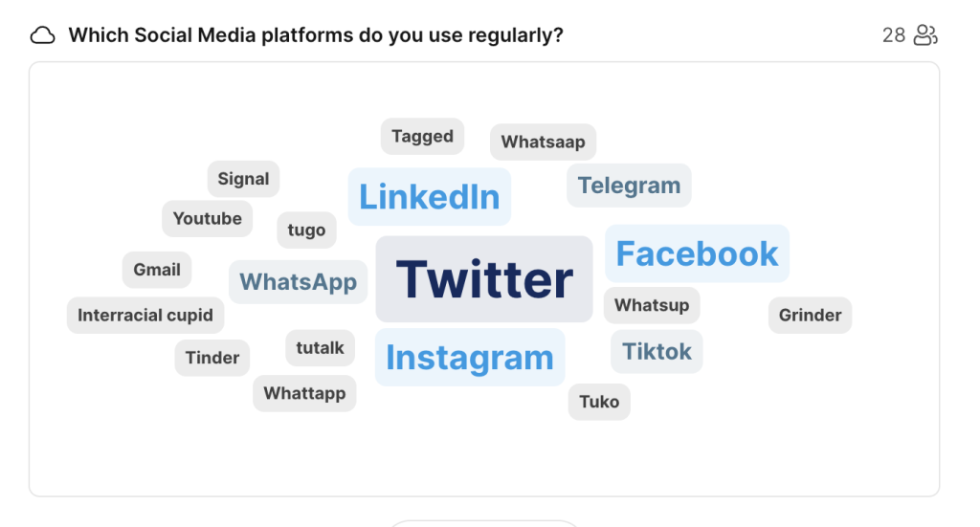Screen dimensions: 980x527
Task: Click the Tinder word chip
Action: click(x=212, y=358)
